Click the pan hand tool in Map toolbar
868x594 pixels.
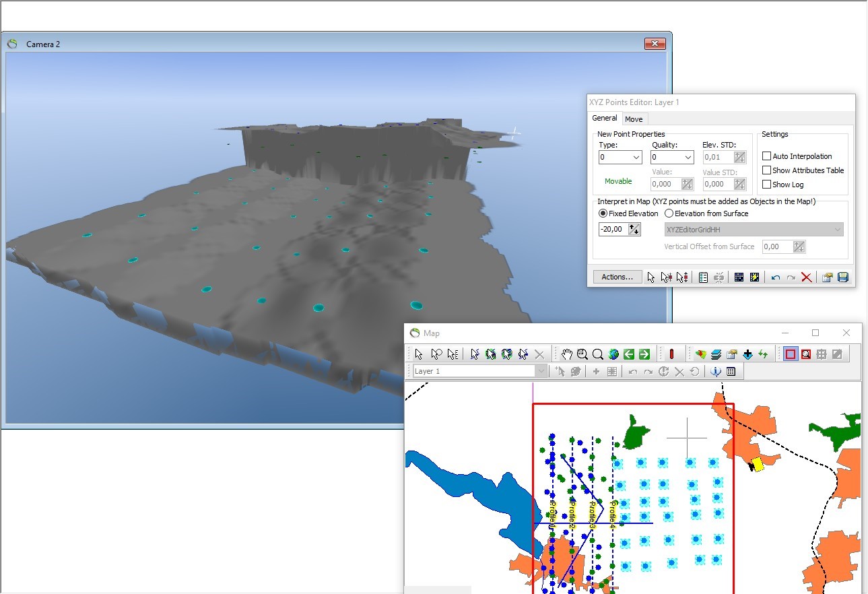click(567, 354)
